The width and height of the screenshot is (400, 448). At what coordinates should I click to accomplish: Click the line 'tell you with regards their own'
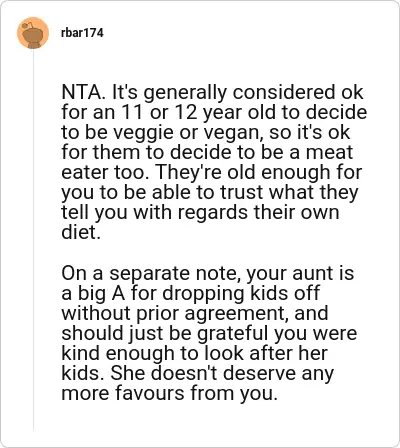[200, 212]
